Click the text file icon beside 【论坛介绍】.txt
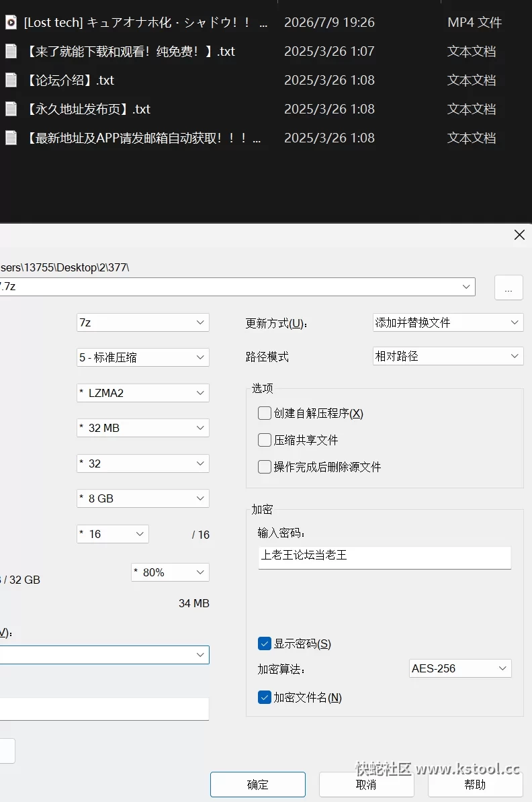The width and height of the screenshot is (532, 802). point(11,81)
